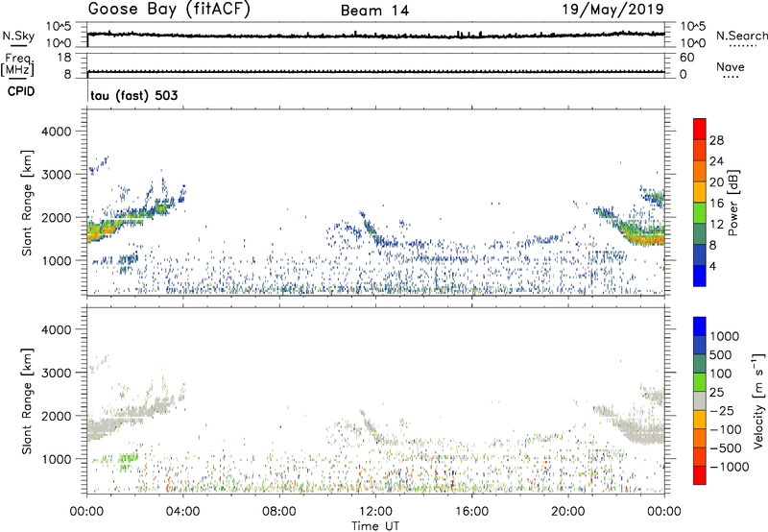Click the noise trace in top panel
The height and width of the screenshot is (532, 768).
[375, 36]
